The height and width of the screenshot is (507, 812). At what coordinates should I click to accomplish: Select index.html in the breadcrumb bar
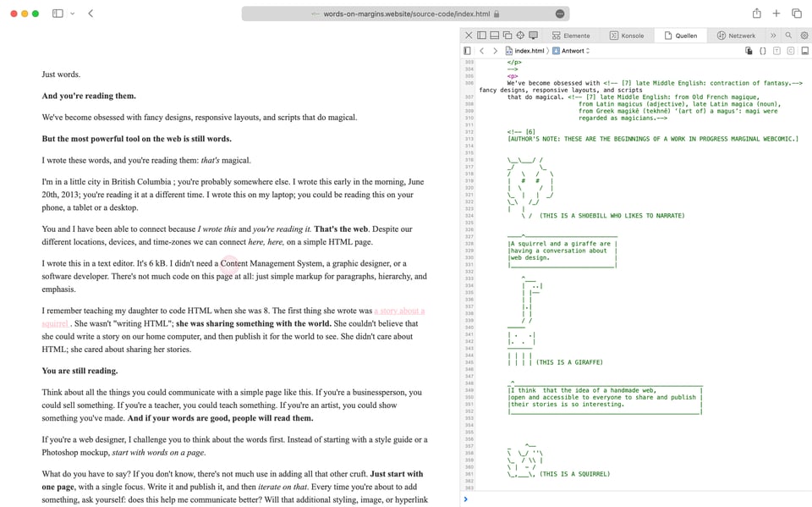[x=528, y=51]
